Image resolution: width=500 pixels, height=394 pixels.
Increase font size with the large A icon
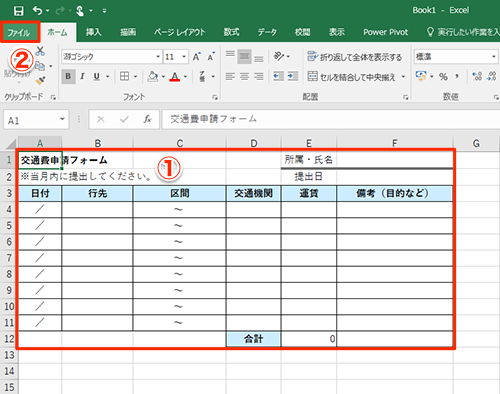pos(197,57)
